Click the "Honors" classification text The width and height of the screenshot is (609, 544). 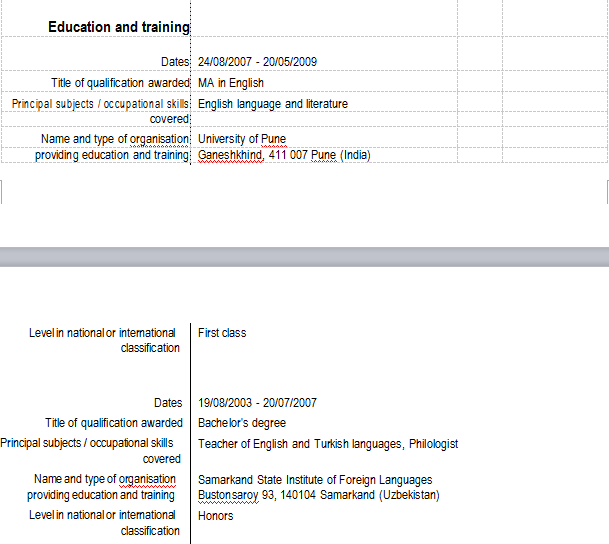tap(215, 516)
